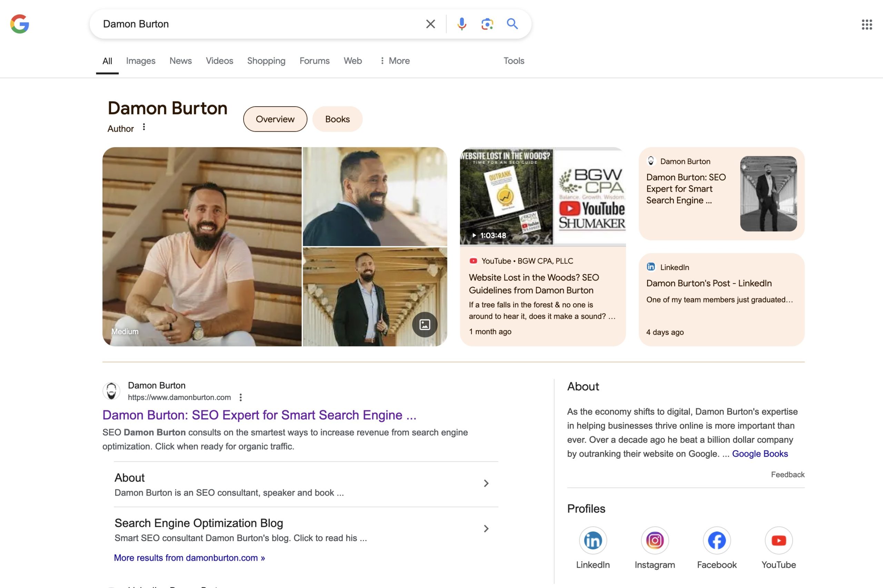Open the SEO Expert for Smart Search card title
Viewport: 883px width, 588px height.
pos(686,189)
